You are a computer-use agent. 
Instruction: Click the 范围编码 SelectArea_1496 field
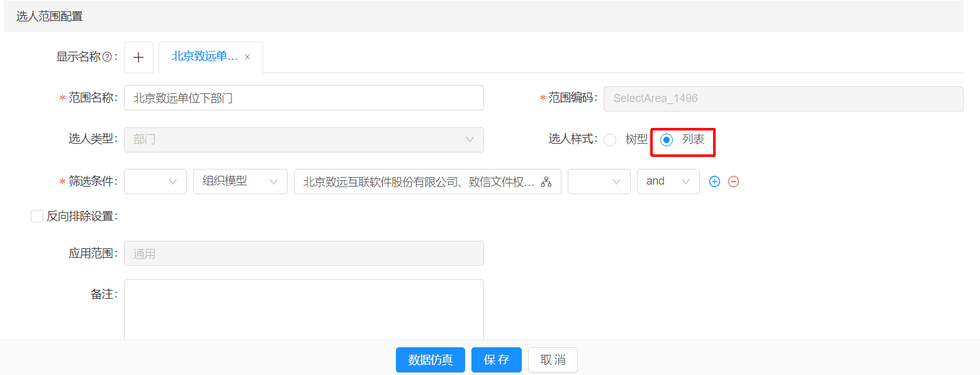(x=784, y=99)
